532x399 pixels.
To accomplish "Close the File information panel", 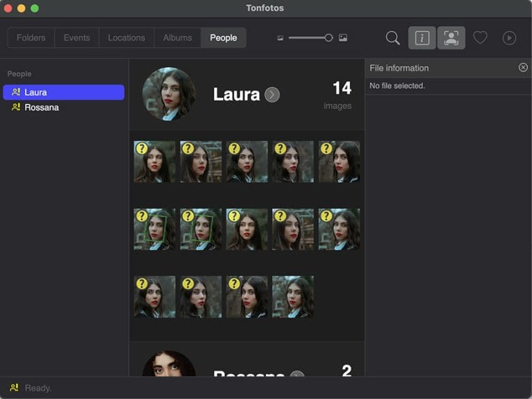I will click(x=523, y=67).
